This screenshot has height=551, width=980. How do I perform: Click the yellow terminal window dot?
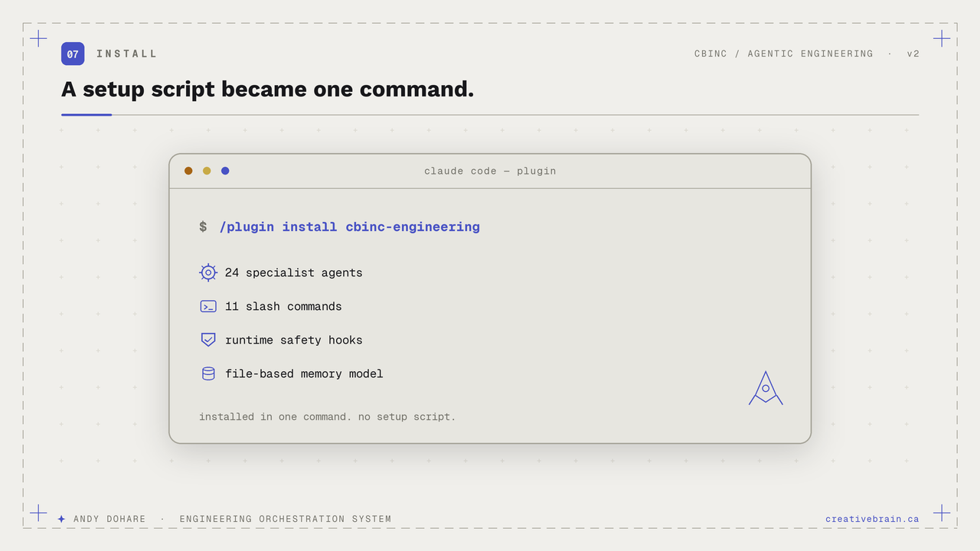coord(207,171)
